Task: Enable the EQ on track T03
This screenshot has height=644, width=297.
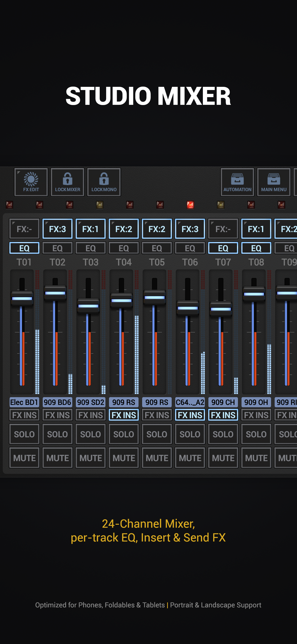Action: point(90,248)
